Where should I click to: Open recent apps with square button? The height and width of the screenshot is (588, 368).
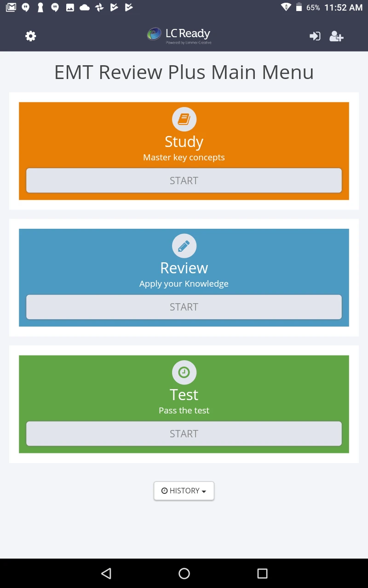click(x=262, y=573)
